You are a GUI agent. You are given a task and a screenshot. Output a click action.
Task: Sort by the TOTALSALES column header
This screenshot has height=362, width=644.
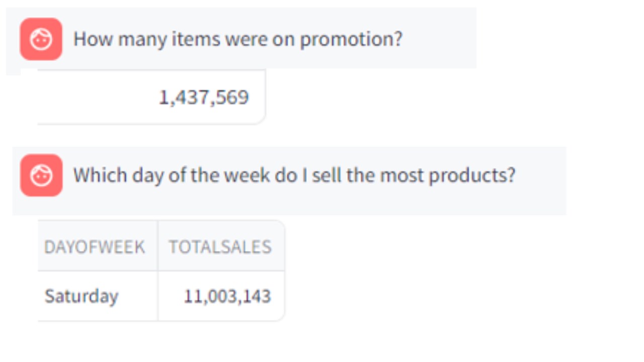(220, 247)
